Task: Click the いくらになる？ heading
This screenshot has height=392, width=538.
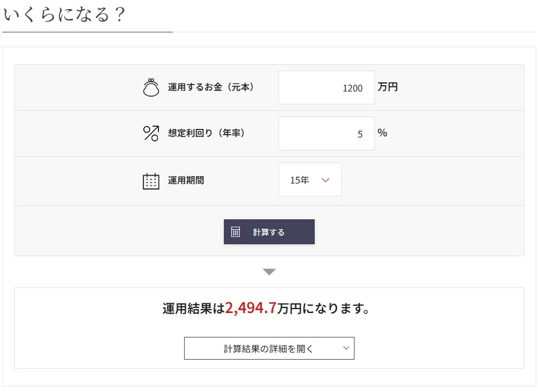Action: (65, 14)
